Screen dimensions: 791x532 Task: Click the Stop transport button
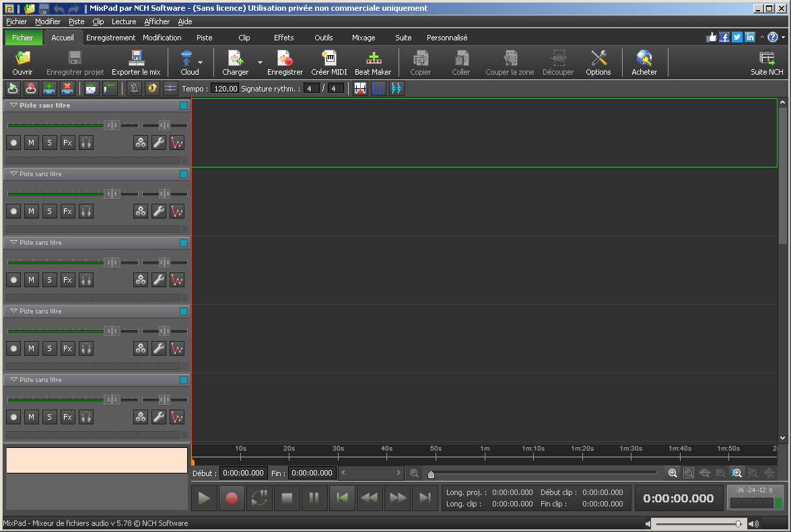(x=287, y=498)
